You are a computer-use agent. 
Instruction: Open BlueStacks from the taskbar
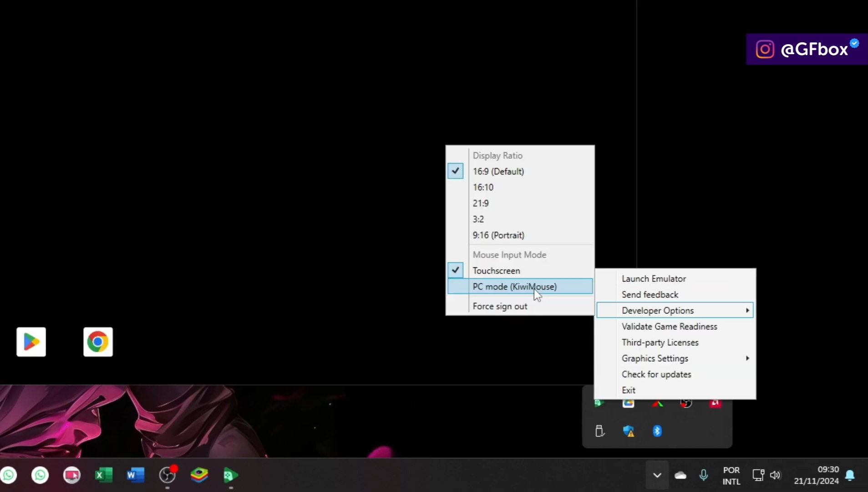(199, 475)
